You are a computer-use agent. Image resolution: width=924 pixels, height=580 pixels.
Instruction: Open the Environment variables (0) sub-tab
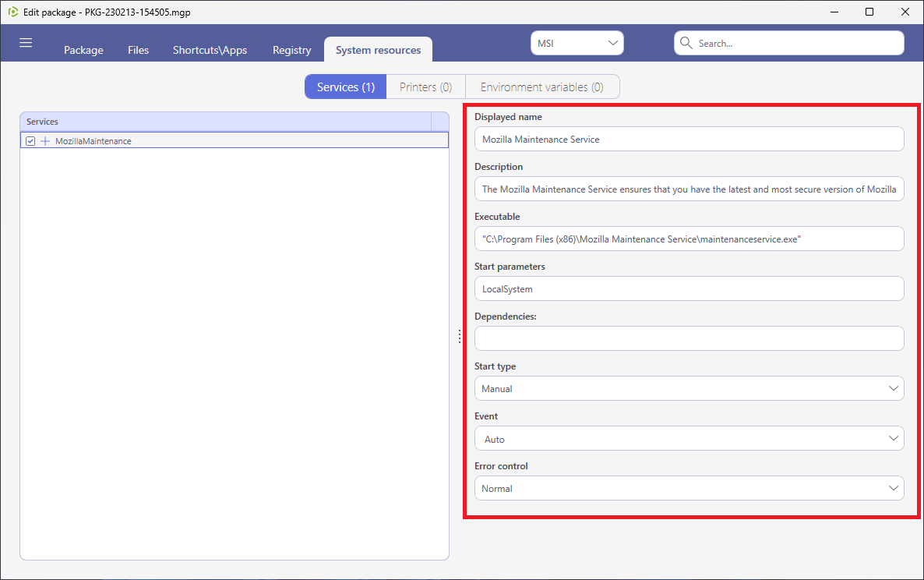pyautogui.click(x=542, y=87)
